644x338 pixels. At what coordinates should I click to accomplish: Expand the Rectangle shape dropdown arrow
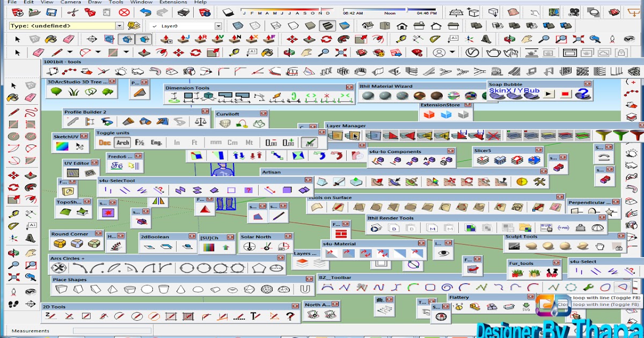coord(127,52)
